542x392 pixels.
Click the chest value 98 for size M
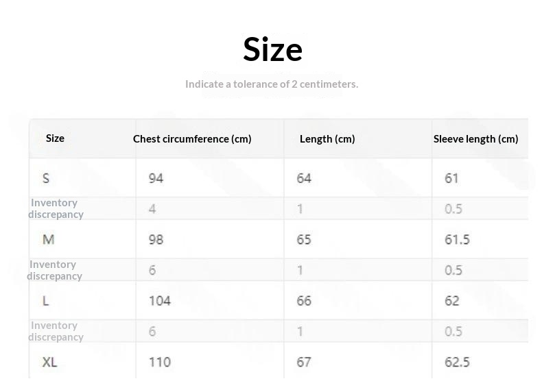156,239
